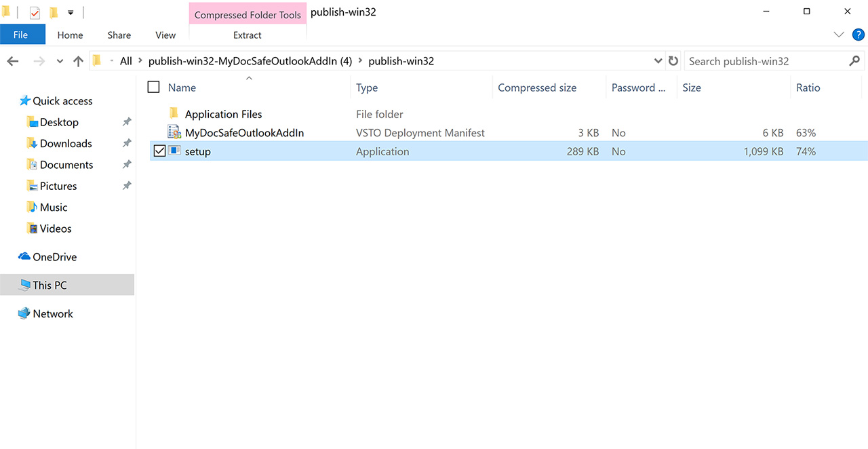Click the pin icon beside Downloads
The image size is (868, 449).
pyautogui.click(x=126, y=143)
